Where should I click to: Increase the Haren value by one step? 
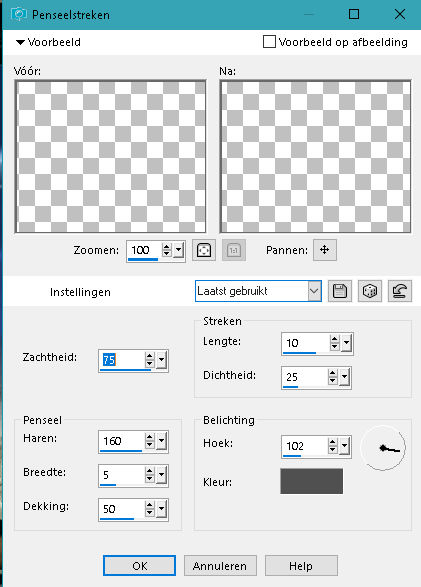(x=149, y=437)
